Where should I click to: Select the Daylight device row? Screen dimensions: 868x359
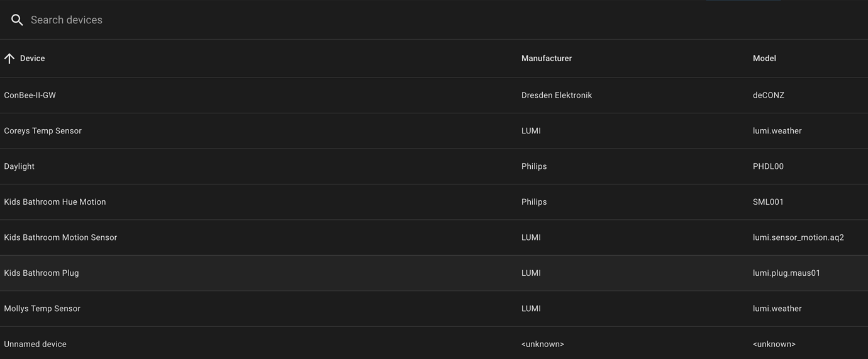tap(19, 166)
